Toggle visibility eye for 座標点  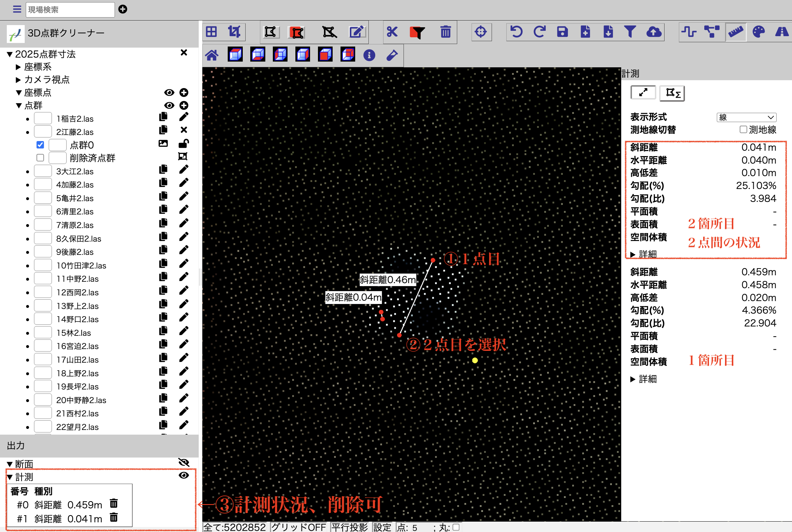click(x=169, y=93)
